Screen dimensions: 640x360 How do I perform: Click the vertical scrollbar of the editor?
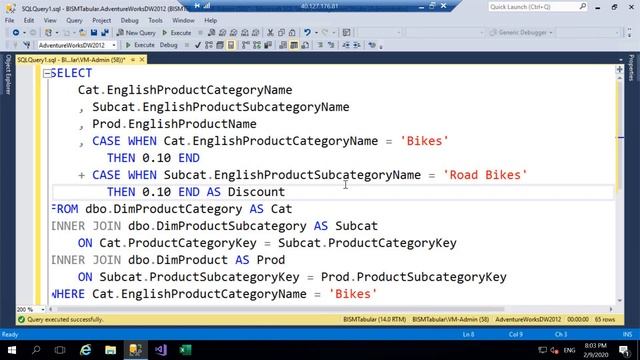pos(620,135)
